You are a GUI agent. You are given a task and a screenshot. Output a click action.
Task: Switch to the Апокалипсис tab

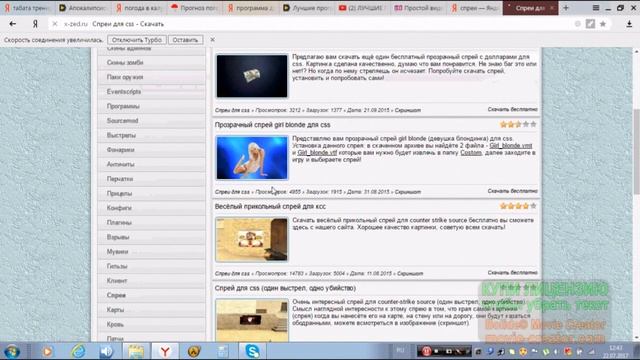pos(82,8)
